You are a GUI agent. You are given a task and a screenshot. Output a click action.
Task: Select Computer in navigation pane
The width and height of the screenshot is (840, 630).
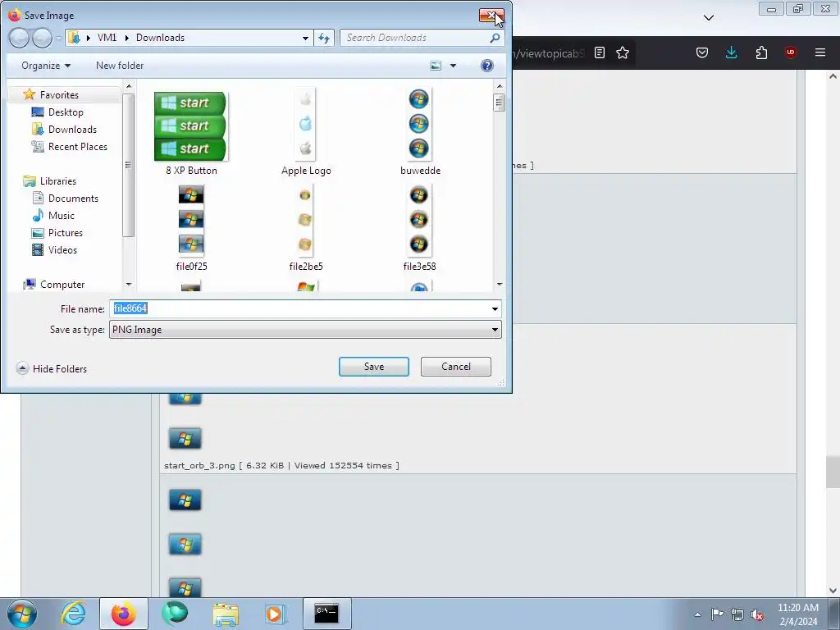62,285
